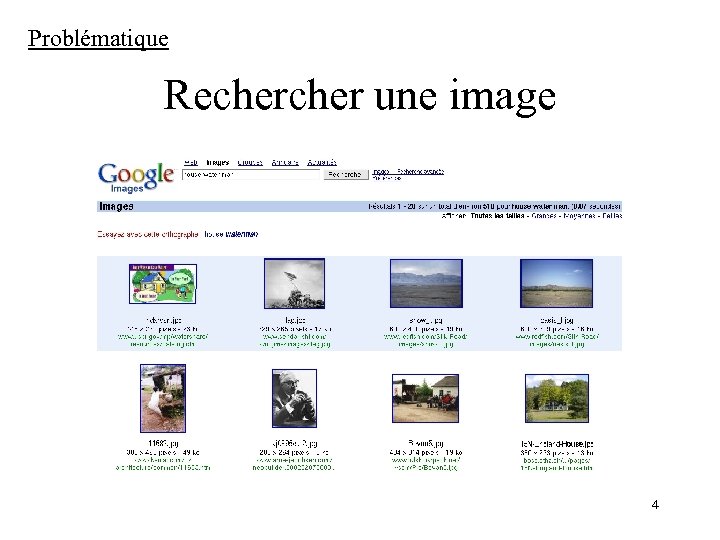Screen dimensions: 720x540
Task: Click the NewEnglandHouse.jpg file name caption
Action: [557, 444]
